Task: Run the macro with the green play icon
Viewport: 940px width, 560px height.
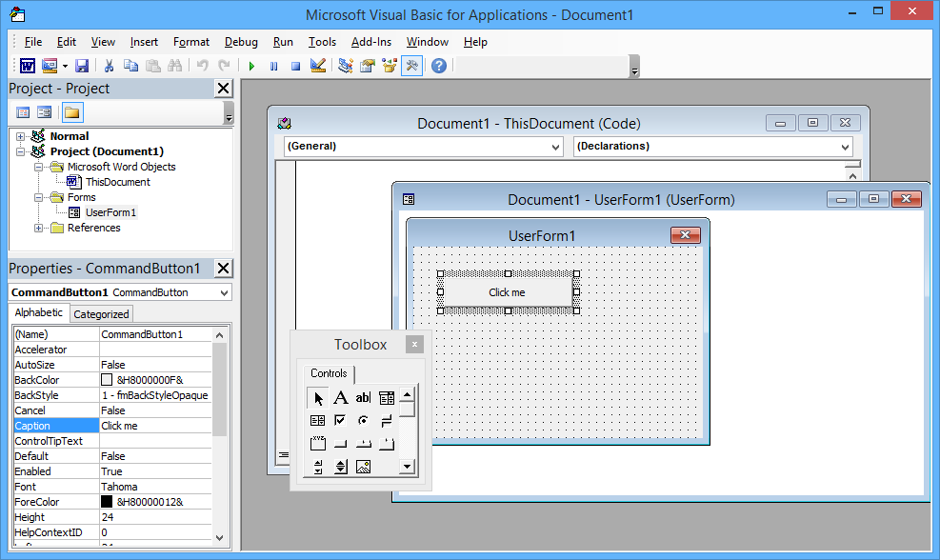Action: tap(251, 66)
